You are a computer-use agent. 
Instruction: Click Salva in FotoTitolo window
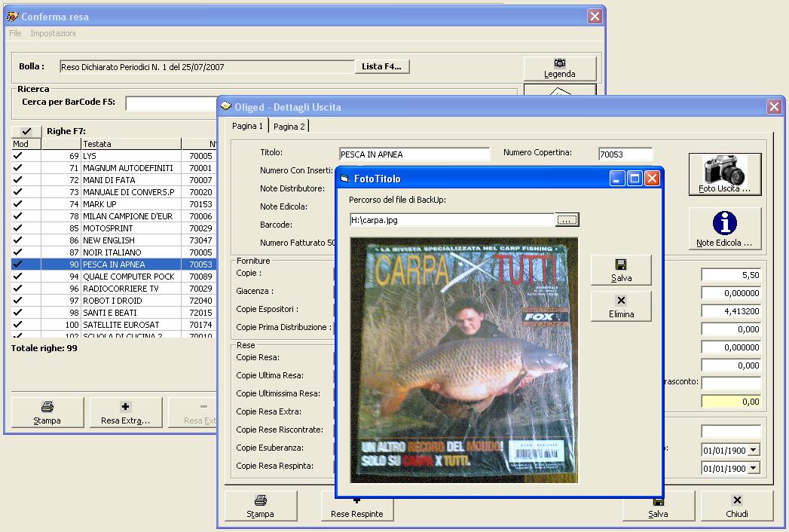621,271
